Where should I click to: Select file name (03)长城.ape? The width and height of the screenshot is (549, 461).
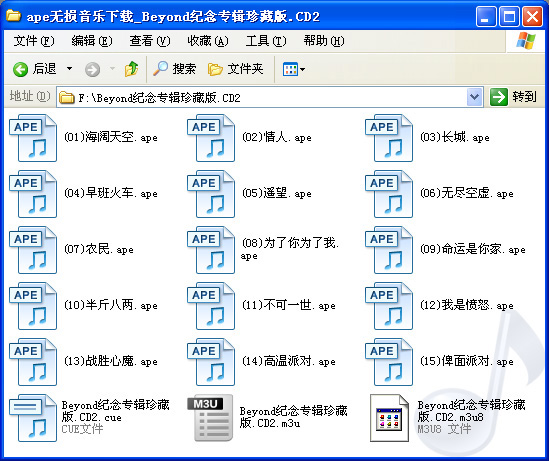point(454,137)
